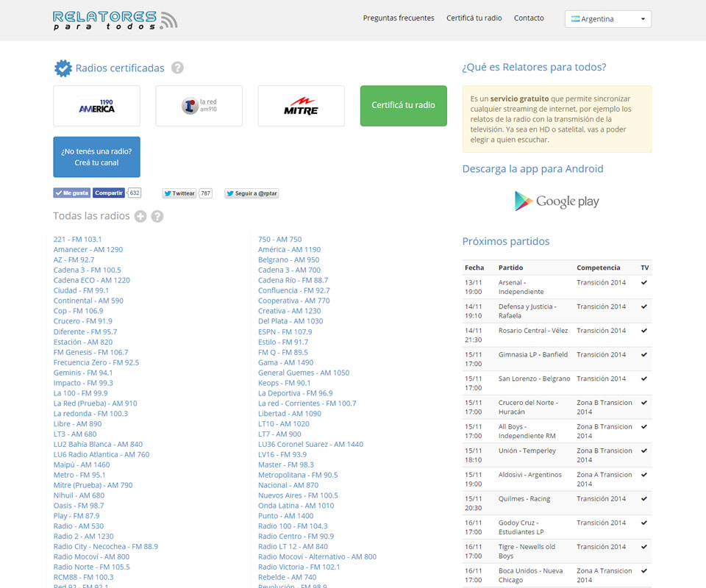Select América - AM 1190
Viewport: 706px width, 588px height.
click(289, 250)
